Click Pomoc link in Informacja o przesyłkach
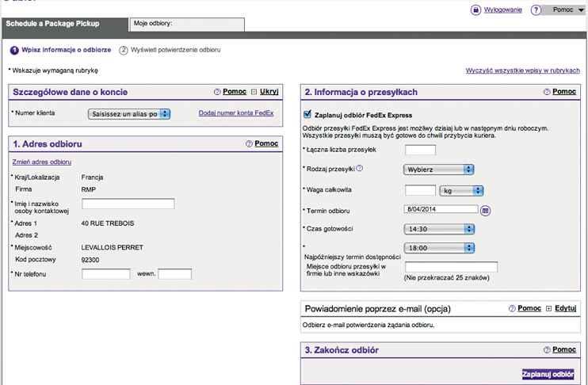This screenshot has width=588, height=385. coord(564,92)
